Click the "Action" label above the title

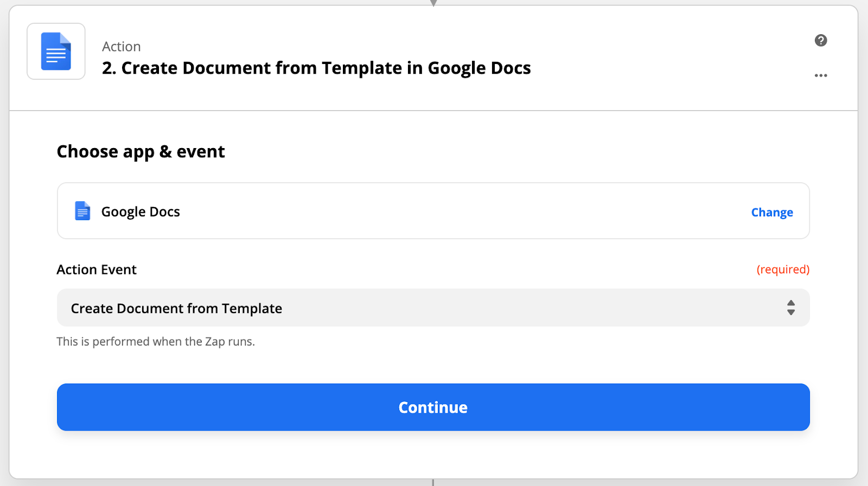(122, 47)
